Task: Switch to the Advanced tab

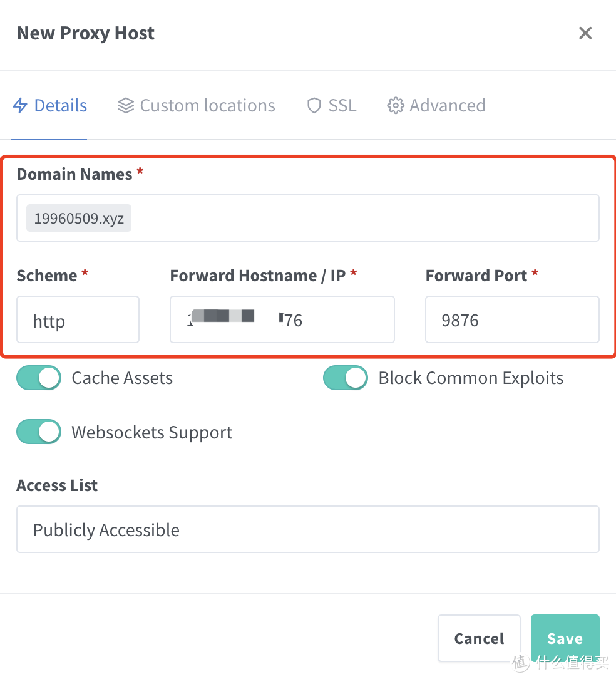Action: [436, 105]
